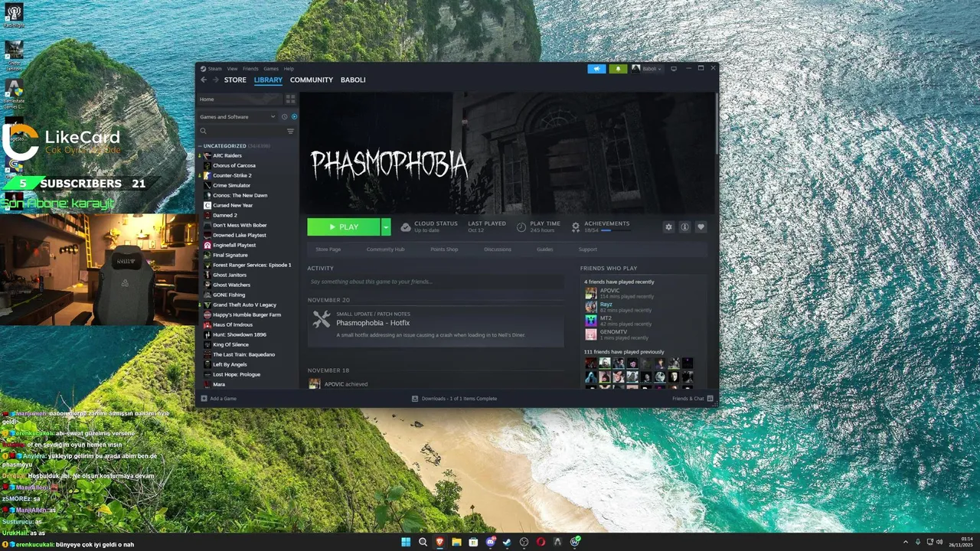980x551 pixels.
Task: Open Guides link
Action: point(545,249)
